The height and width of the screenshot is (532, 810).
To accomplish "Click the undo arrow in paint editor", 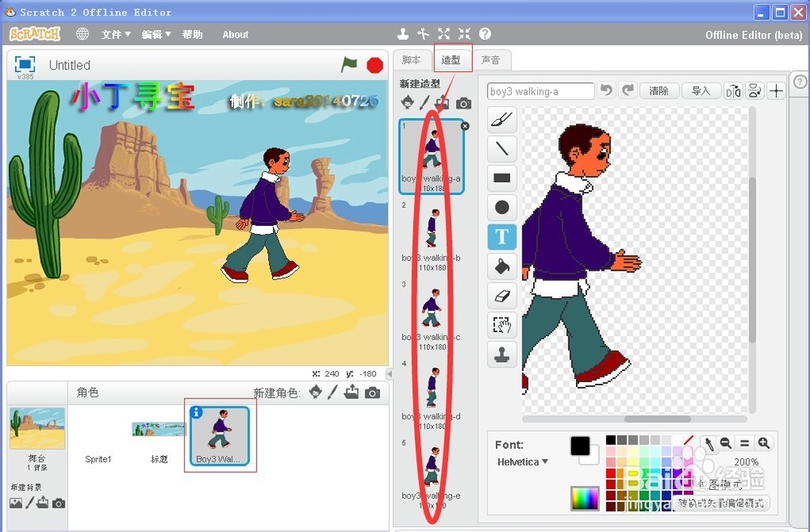I will [606, 91].
